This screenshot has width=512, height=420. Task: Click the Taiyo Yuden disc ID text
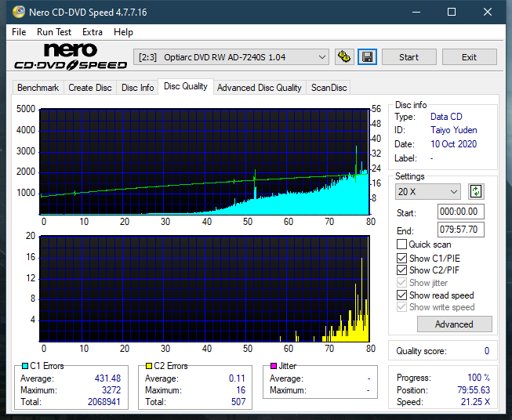(453, 130)
